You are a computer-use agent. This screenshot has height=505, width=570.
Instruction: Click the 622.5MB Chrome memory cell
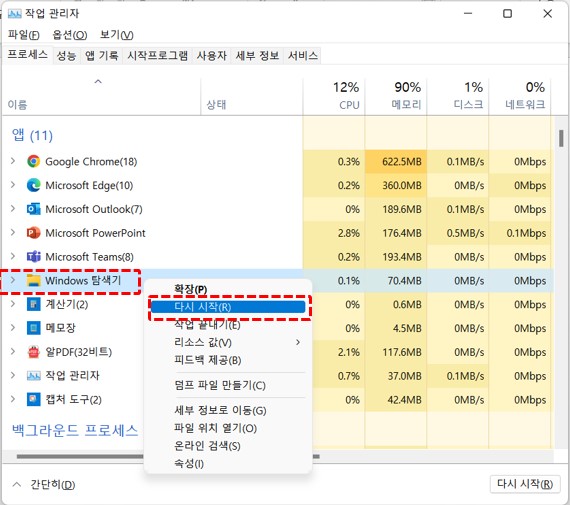pos(396,161)
